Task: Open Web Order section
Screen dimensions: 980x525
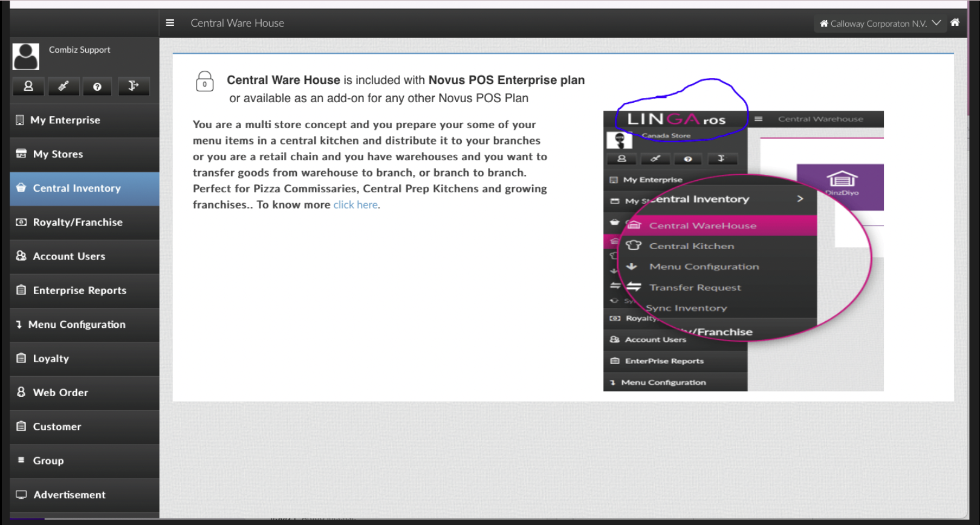Action: (x=85, y=393)
